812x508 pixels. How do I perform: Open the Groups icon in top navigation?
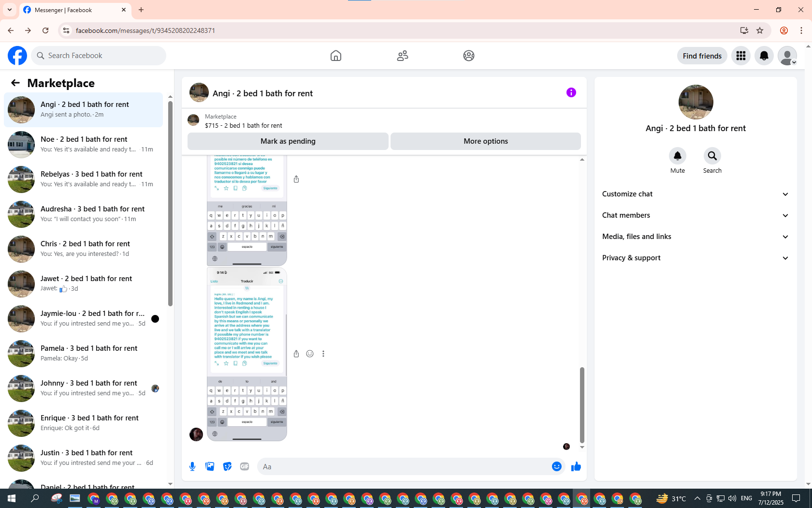(x=469, y=56)
